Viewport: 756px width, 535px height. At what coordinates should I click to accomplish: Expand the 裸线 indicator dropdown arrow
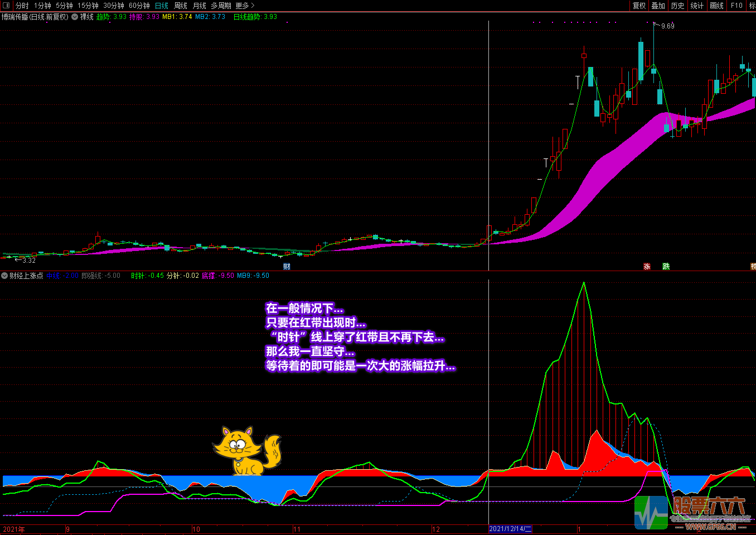point(75,17)
